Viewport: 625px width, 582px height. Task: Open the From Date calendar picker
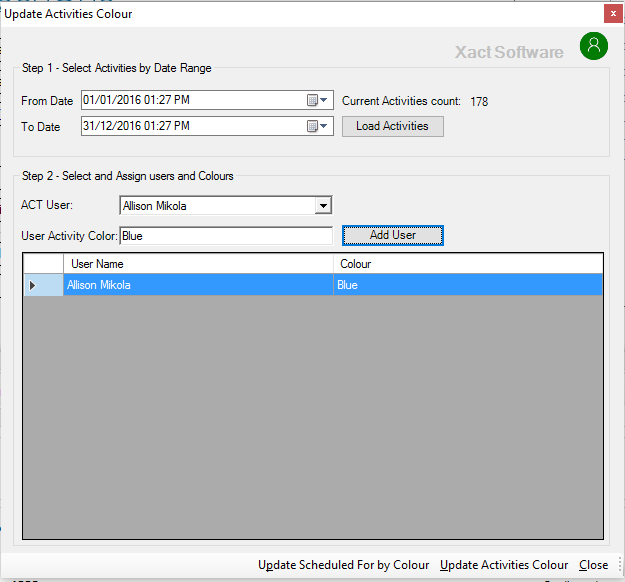pos(318,100)
